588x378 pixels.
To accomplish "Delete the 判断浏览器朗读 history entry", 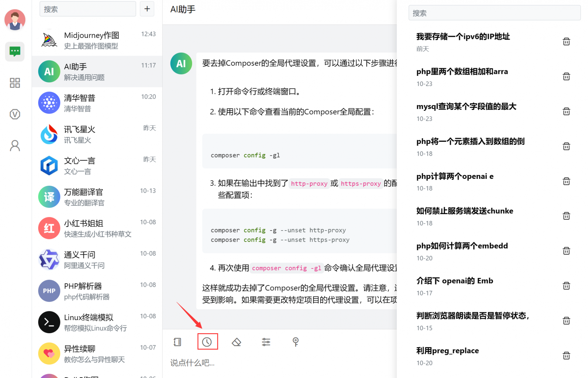I will click(x=566, y=320).
